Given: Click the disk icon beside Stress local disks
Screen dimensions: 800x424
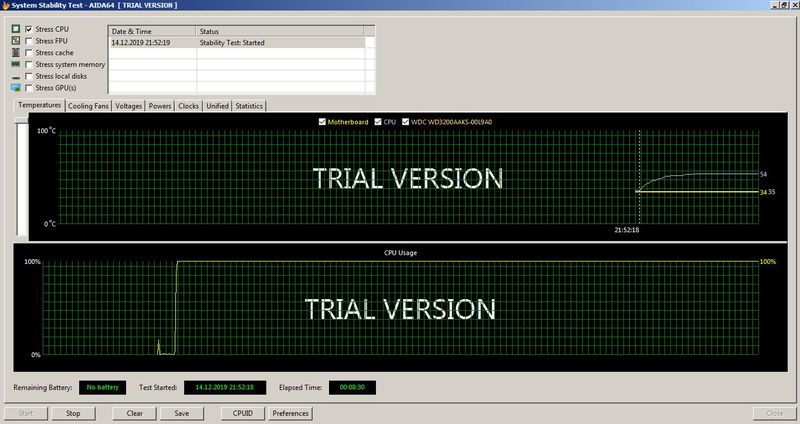Looking at the screenshot, I should click(16, 77).
